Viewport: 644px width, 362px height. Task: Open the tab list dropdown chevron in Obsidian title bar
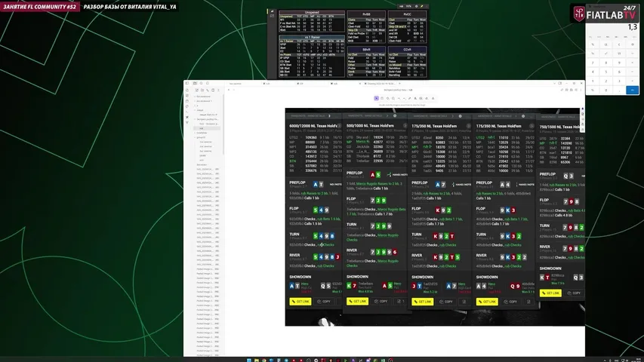point(554,83)
